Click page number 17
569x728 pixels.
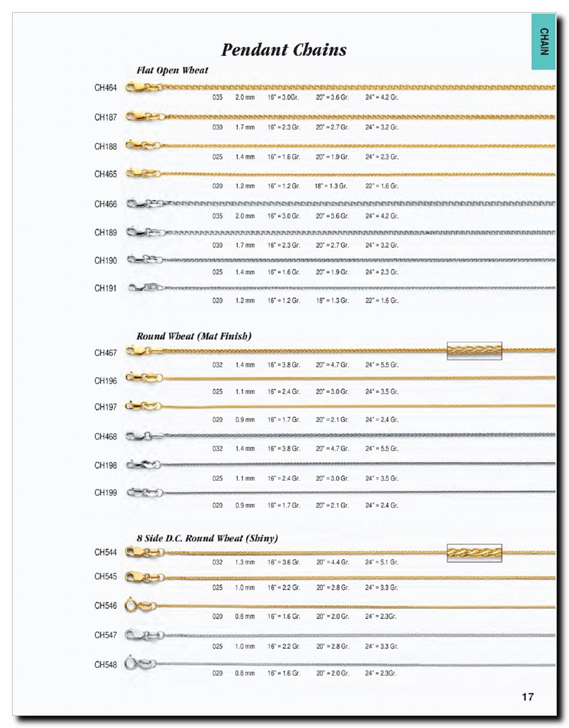pos(528,697)
